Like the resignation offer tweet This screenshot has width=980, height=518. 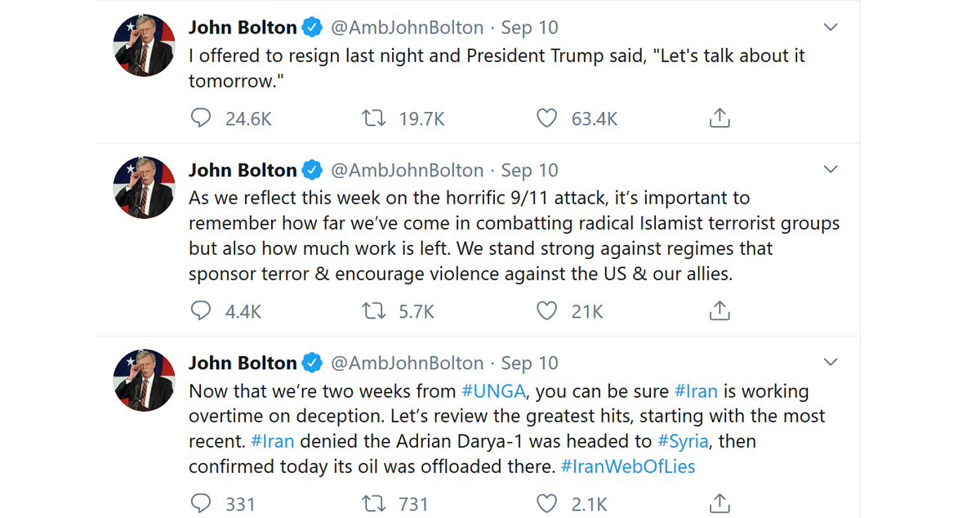click(x=546, y=118)
